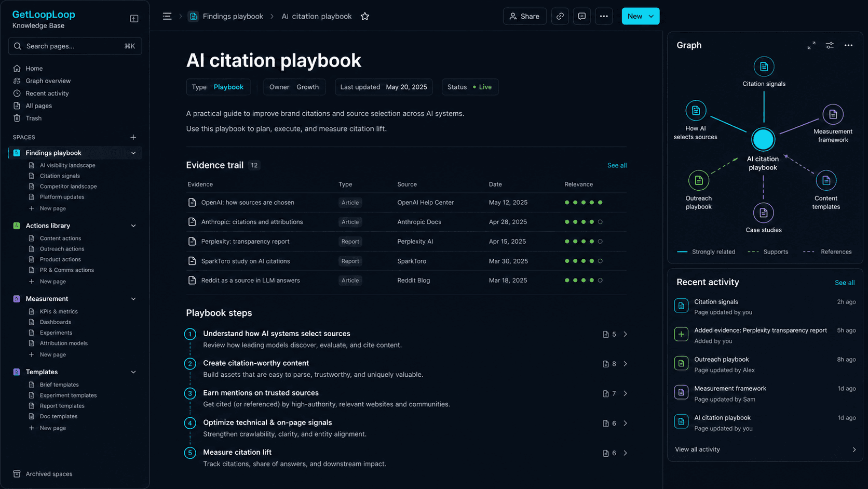Go to Findings playbook breadcrumb

coord(233,16)
